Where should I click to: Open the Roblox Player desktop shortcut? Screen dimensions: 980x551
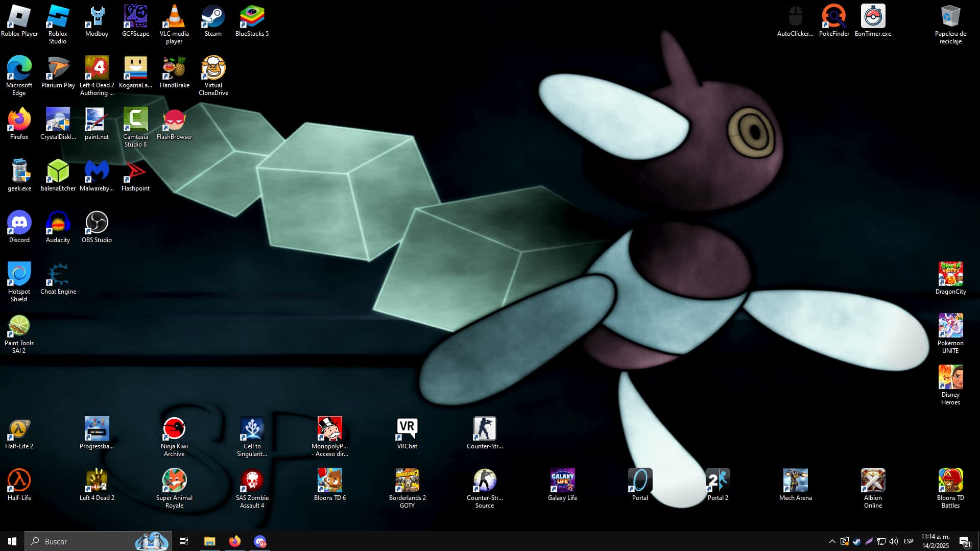point(19,20)
